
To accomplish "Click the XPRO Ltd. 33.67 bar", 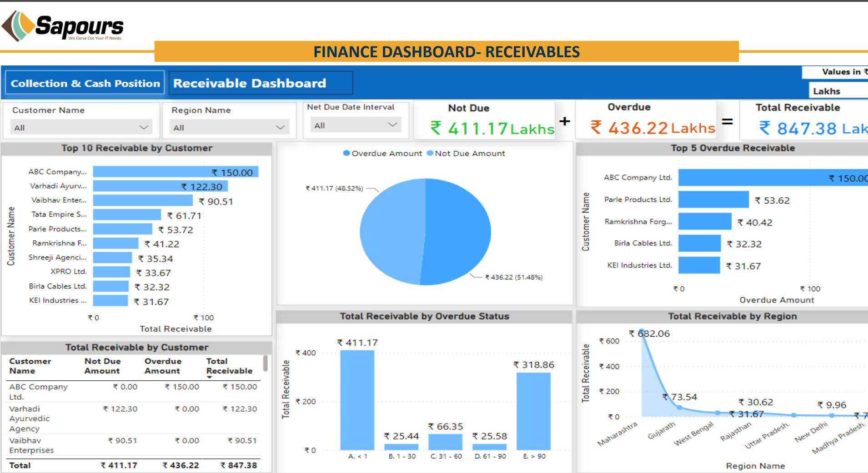I will pyautogui.click(x=112, y=272).
